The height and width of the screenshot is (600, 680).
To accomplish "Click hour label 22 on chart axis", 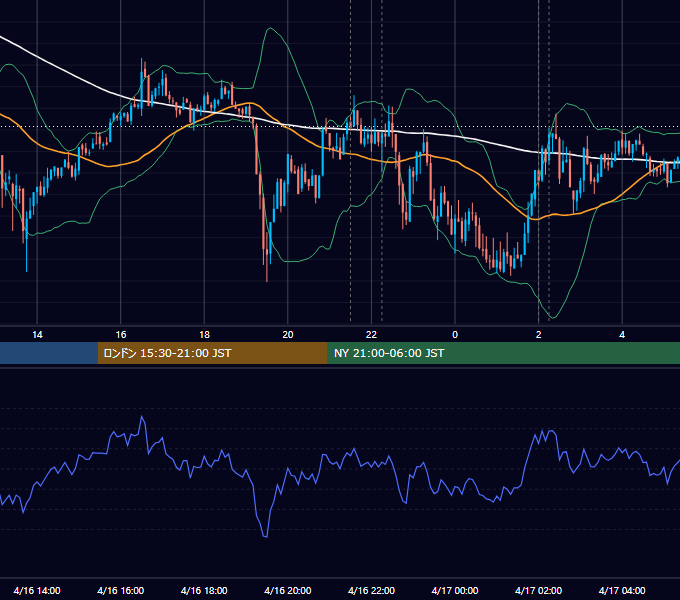I will click(x=371, y=335).
